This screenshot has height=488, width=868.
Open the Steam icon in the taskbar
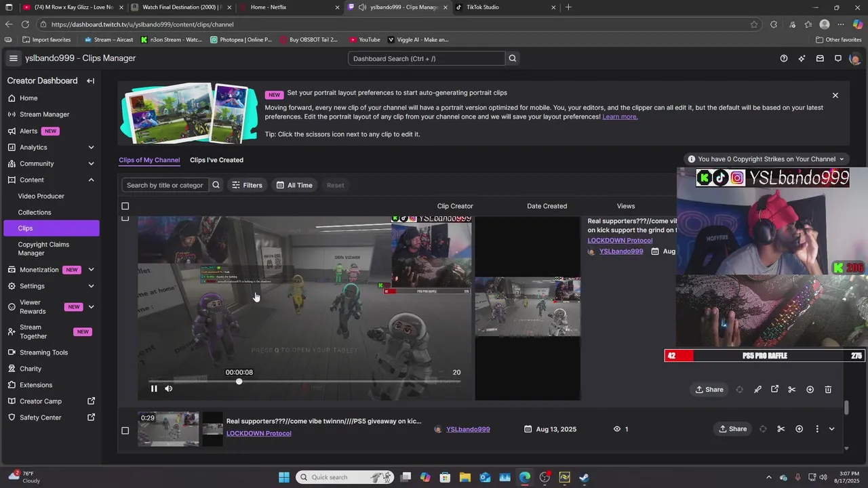pyautogui.click(x=584, y=477)
